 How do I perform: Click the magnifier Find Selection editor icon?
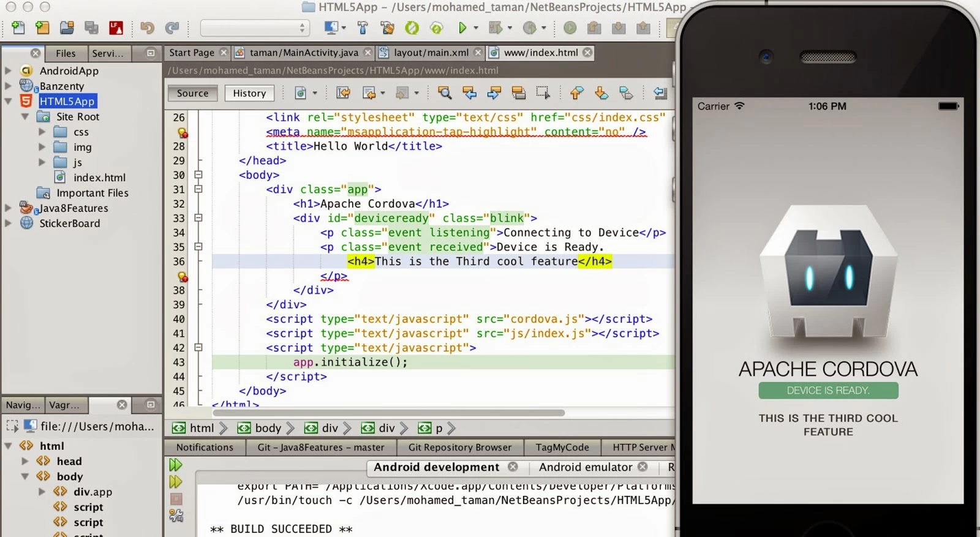(x=445, y=93)
